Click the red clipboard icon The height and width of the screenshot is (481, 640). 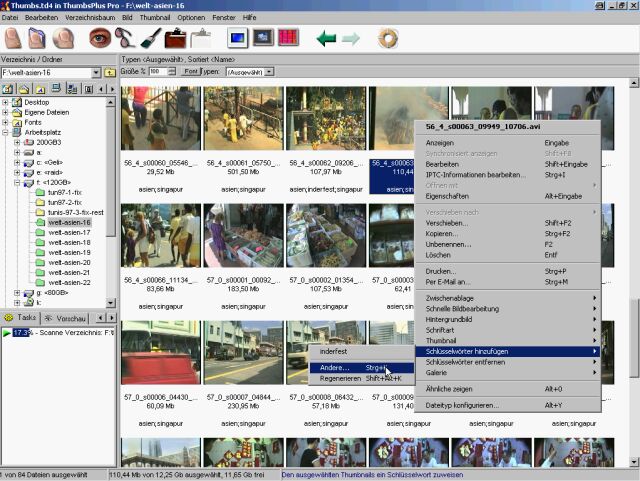(175, 38)
